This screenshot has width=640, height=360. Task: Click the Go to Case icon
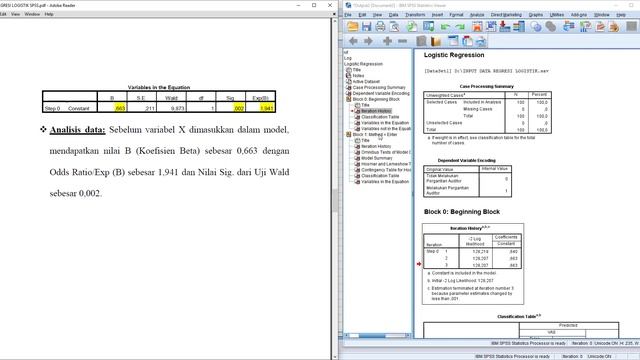coord(491,27)
